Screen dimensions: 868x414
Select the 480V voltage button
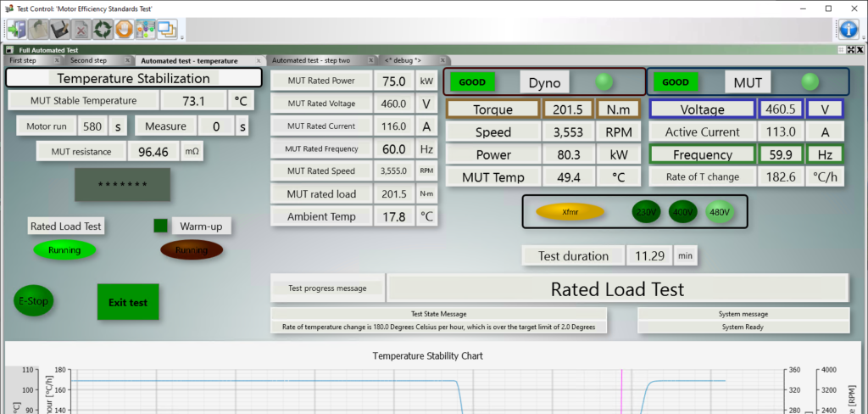tap(720, 212)
